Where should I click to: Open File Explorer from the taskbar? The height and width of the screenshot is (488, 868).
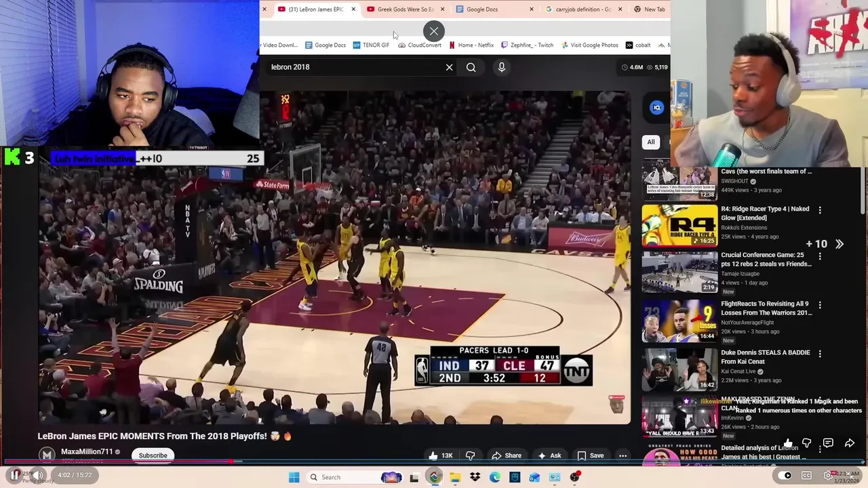pos(454,477)
